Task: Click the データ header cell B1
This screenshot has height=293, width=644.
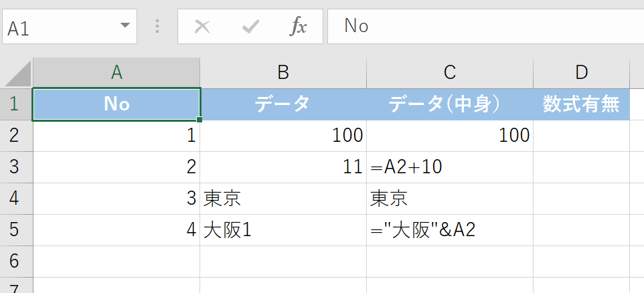Action: click(283, 104)
